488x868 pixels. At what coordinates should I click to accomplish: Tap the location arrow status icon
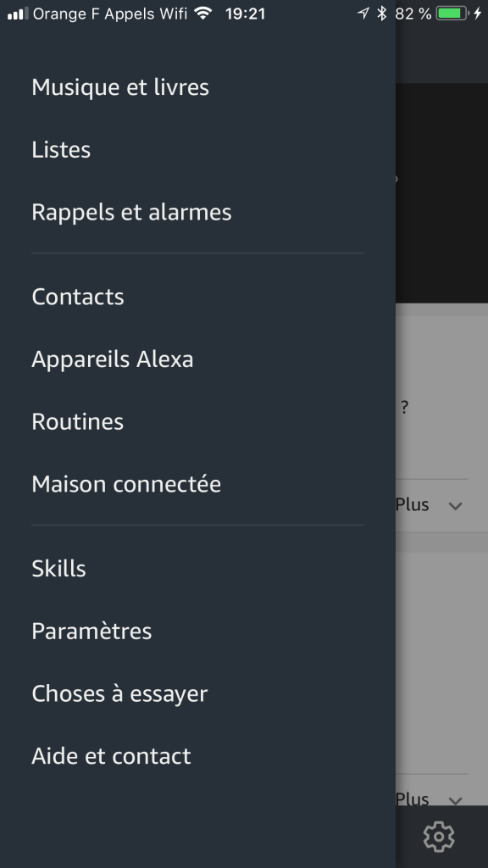[x=363, y=14]
